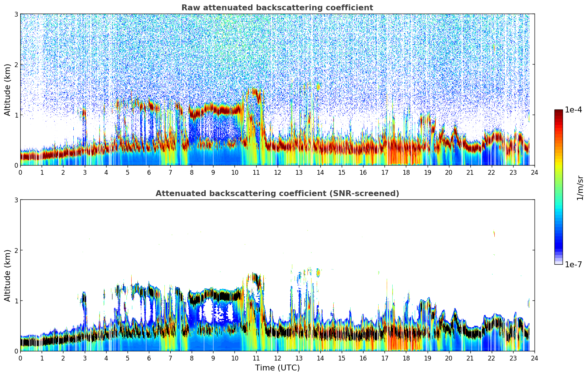Click the '21' tick label on bottom time axis
The width and height of the screenshot is (588, 376).
click(470, 358)
